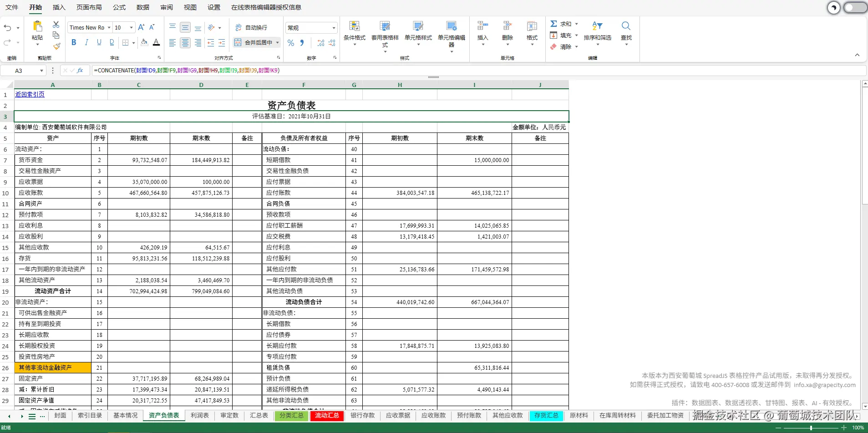868x433 pixels.
Task: Click the Cut scissors icon
Action: [56, 24]
